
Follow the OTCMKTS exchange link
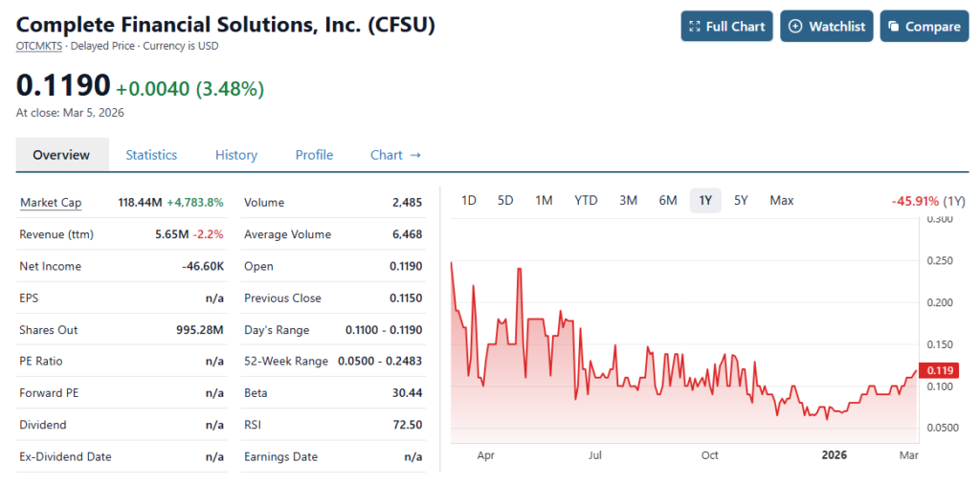click(38, 45)
